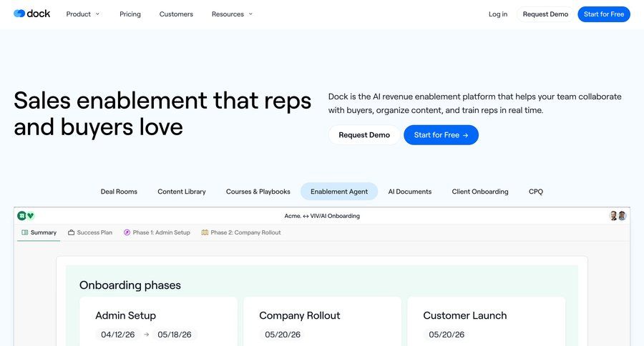Image resolution: width=644 pixels, height=346 pixels.
Task: Click the Summary book icon
Action: coord(24,232)
